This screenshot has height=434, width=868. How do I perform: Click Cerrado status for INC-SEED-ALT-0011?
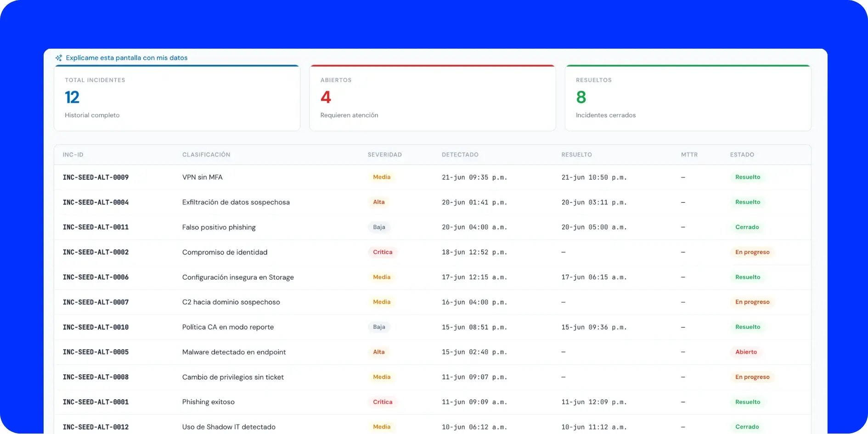click(x=747, y=227)
